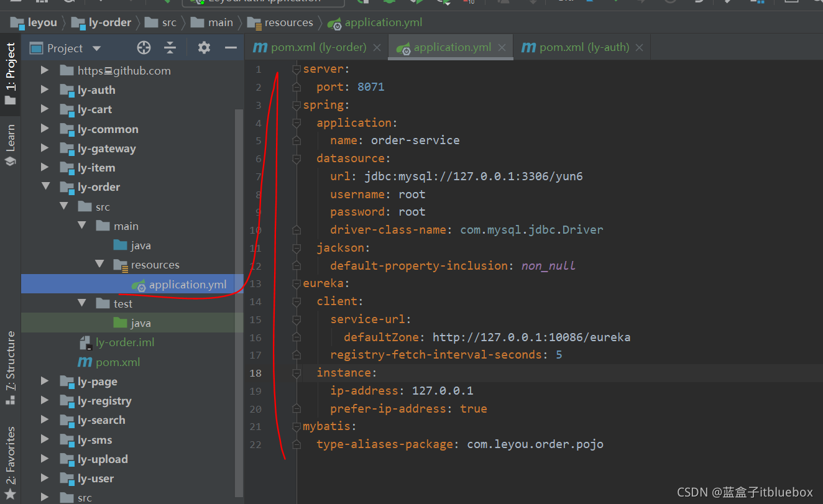The width and height of the screenshot is (823, 504).
Task: Expand the ly-auth module node
Action: click(x=44, y=90)
